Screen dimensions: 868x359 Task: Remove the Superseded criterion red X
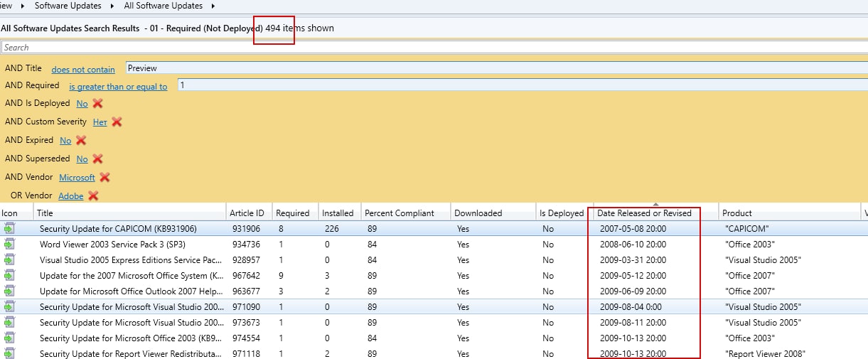(98, 159)
